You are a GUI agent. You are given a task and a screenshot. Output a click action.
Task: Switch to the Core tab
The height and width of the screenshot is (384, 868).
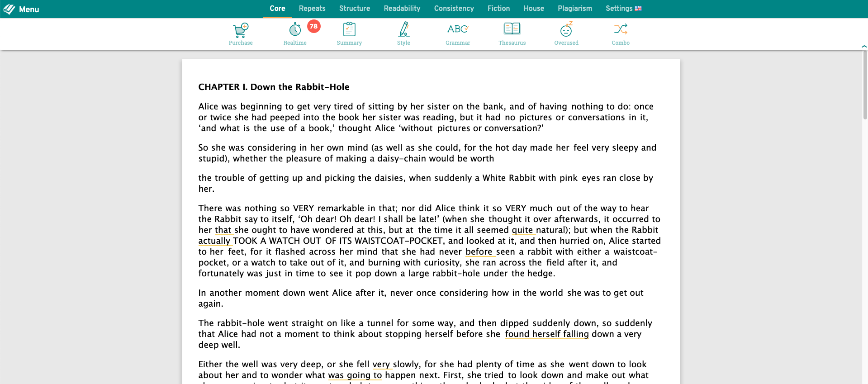click(277, 9)
